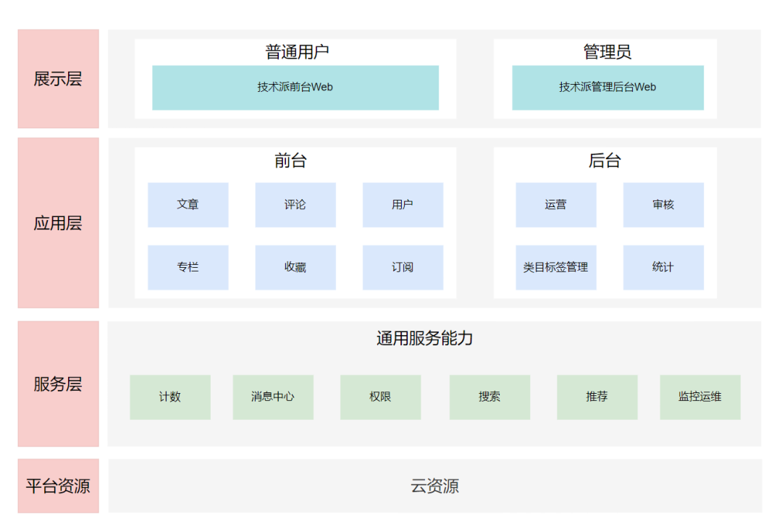The width and height of the screenshot is (782, 532).
Task: Click the 权限 service box
Action: (x=381, y=397)
